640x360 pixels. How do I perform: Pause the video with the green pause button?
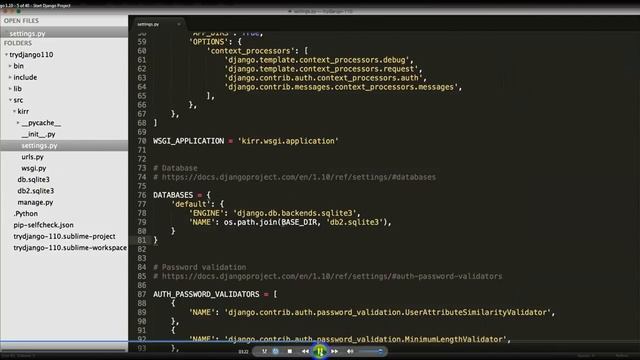click(320, 351)
